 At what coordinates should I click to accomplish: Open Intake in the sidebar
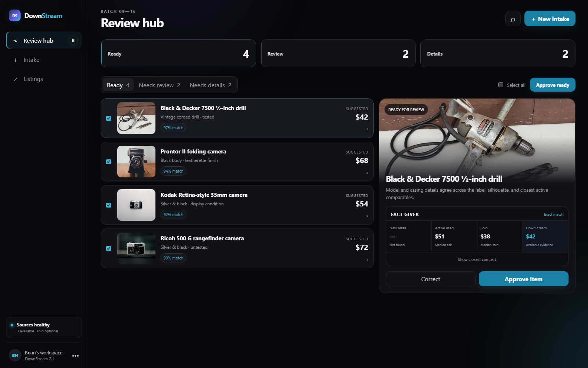[44, 60]
